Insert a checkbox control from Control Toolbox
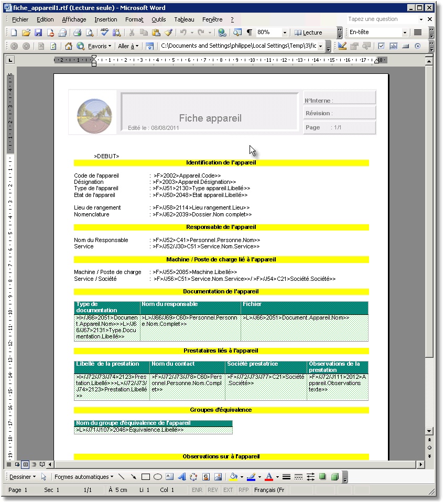 coord(381,46)
